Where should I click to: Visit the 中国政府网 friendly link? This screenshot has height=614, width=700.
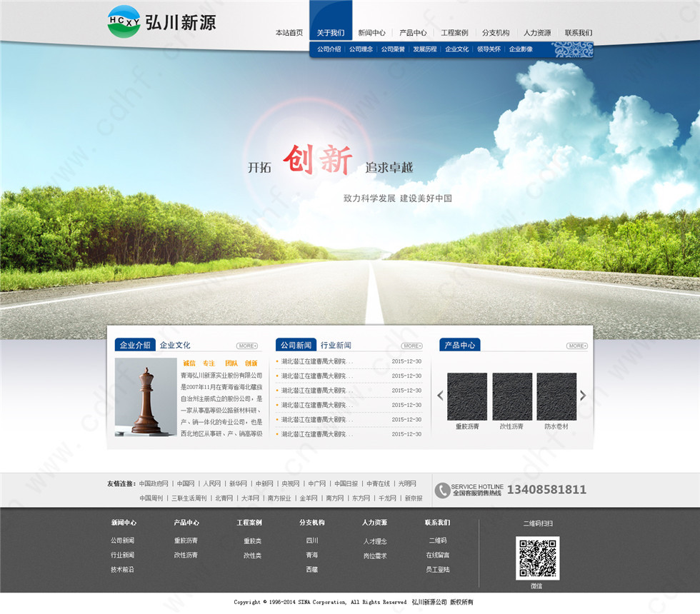154,483
